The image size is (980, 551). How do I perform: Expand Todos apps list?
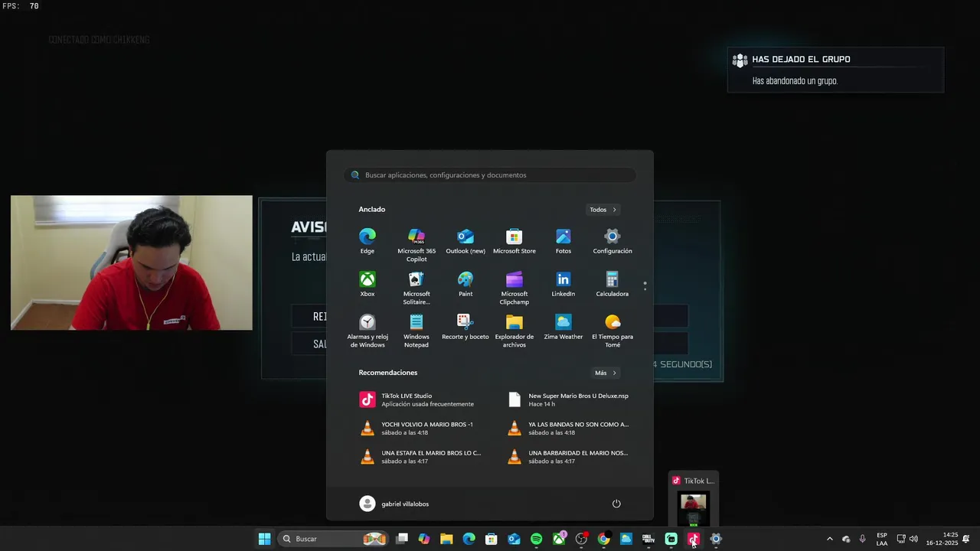[x=603, y=210]
